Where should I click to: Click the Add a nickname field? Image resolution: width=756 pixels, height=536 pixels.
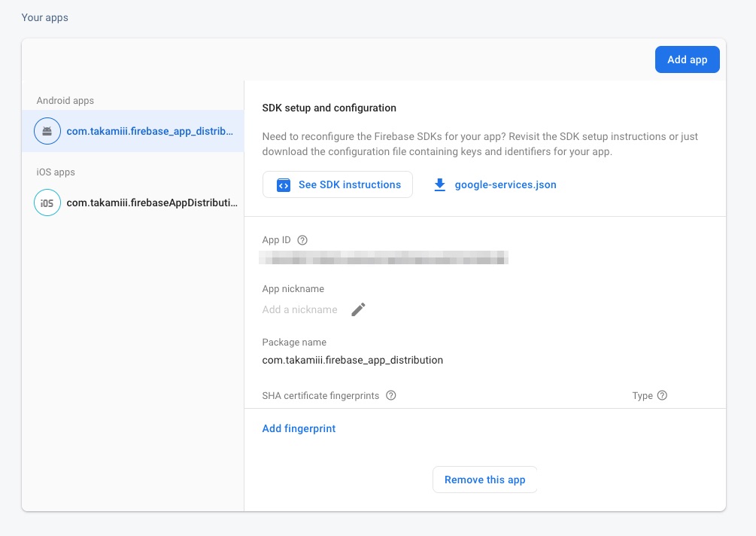pyautogui.click(x=300, y=309)
